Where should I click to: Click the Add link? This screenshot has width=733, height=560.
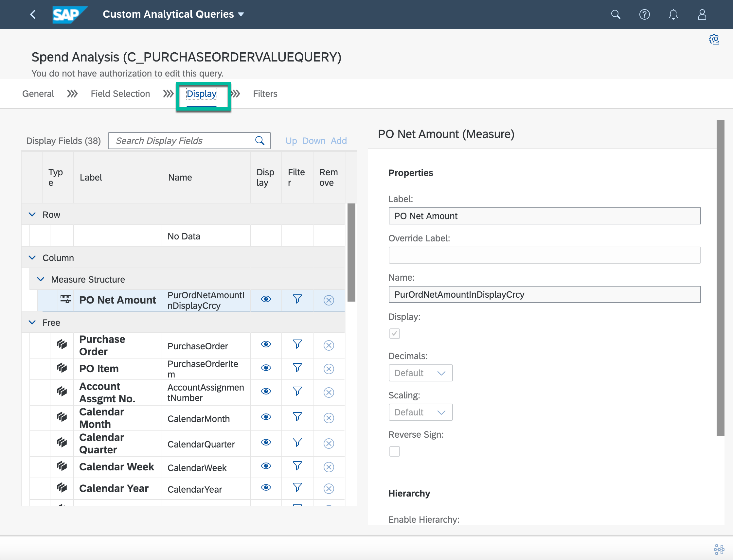click(338, 141)
